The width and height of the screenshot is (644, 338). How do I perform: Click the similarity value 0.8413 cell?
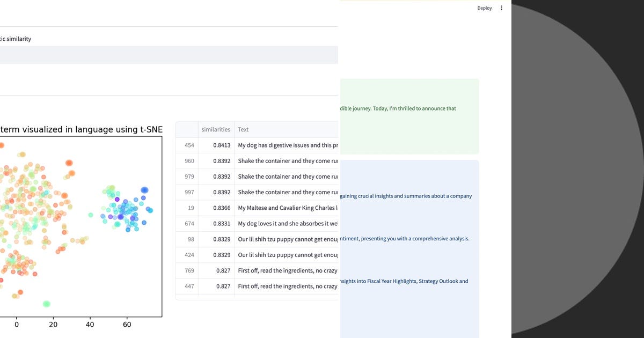[222, 145]
